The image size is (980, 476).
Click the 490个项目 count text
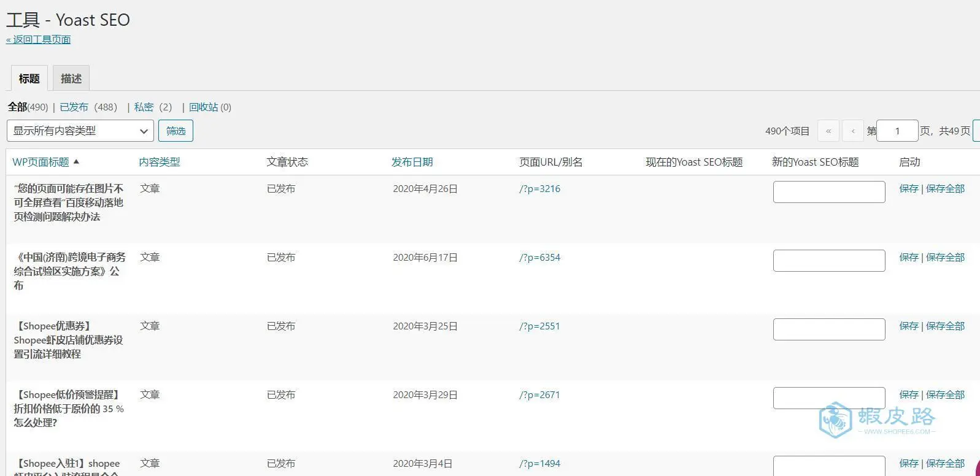click(787, 131)
